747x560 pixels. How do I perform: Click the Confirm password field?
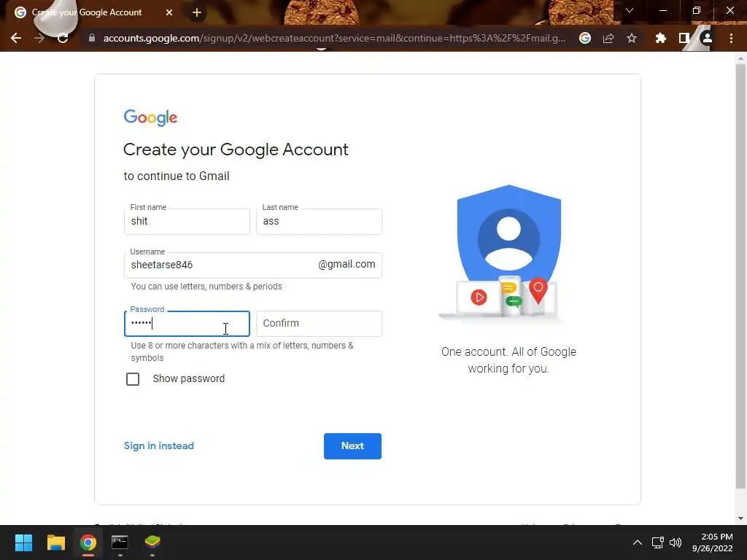pos(320,324)
